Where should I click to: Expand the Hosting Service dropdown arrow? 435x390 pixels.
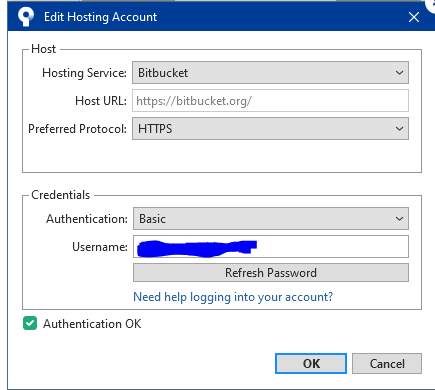pos(399,73)
